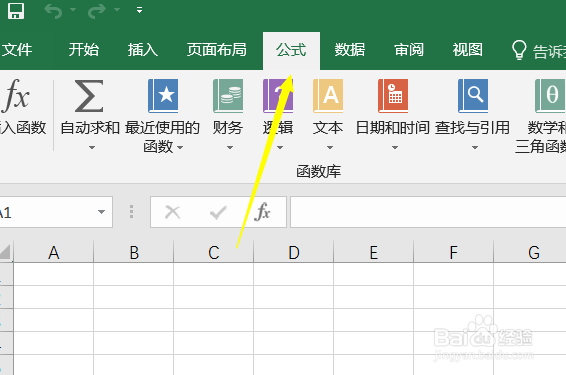Expand the 文本 dropdown arrow
This screenshot has height=375, width=566.
coord(330,147)
